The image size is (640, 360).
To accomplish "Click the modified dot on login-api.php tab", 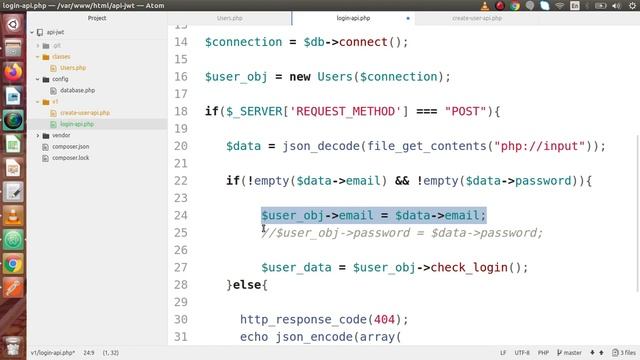I will 408,18.
